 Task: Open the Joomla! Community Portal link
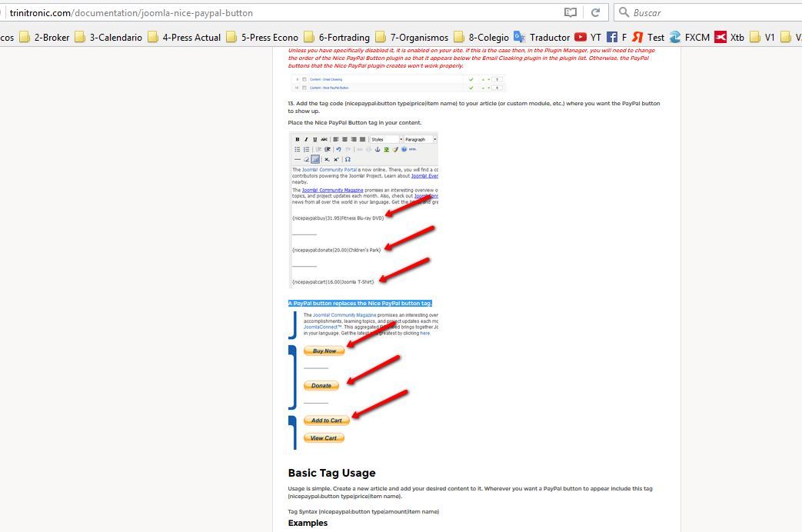[x=329, y=170]
